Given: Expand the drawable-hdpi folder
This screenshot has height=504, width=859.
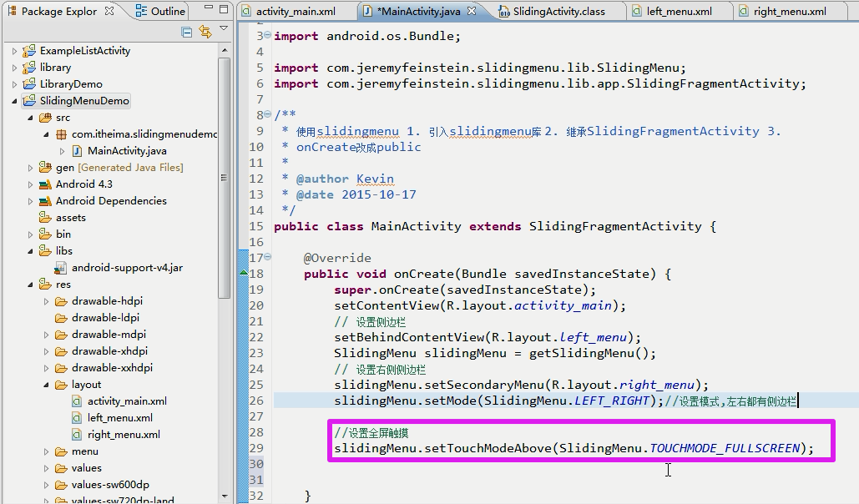Looking at the screenshot, I should pyautogui.click(x=47, y=301).
